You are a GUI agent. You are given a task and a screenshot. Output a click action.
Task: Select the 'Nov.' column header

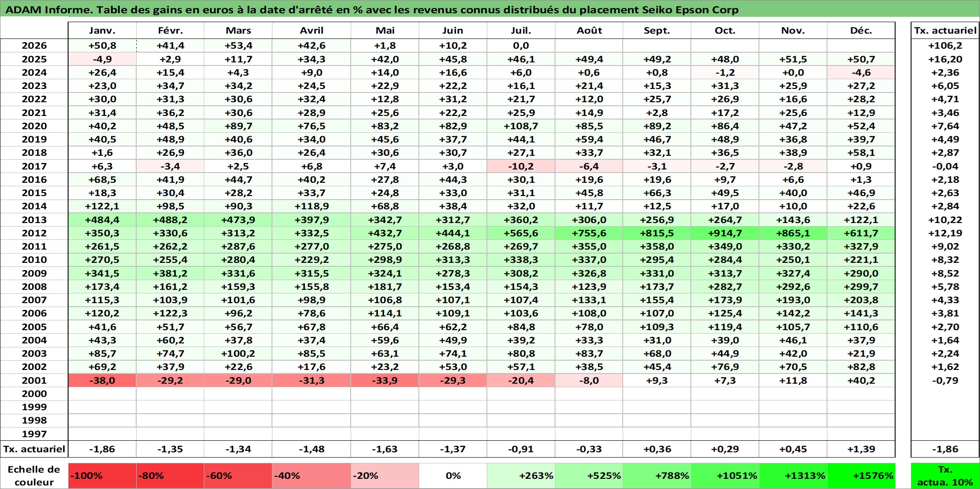coord(793,31)
